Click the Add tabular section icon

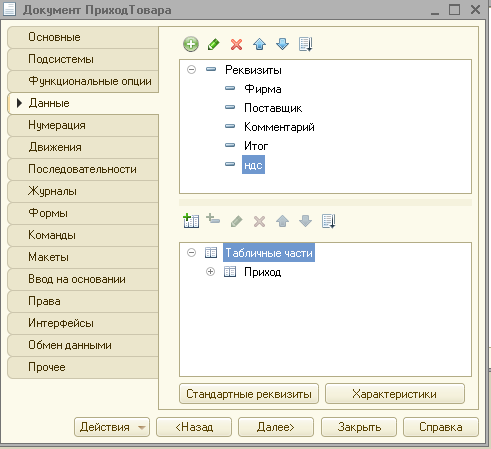[191, 221]
